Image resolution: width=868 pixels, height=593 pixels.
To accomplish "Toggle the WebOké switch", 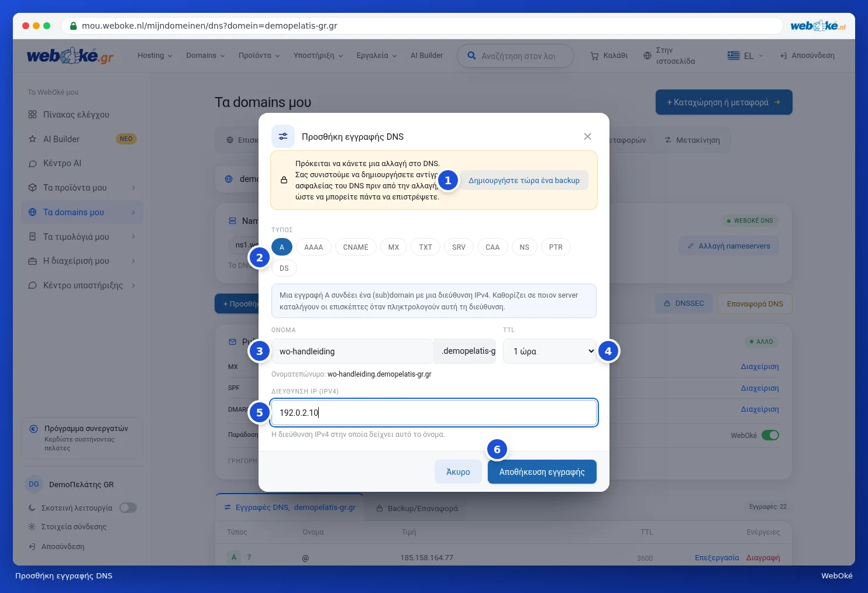I will (770, 435).
